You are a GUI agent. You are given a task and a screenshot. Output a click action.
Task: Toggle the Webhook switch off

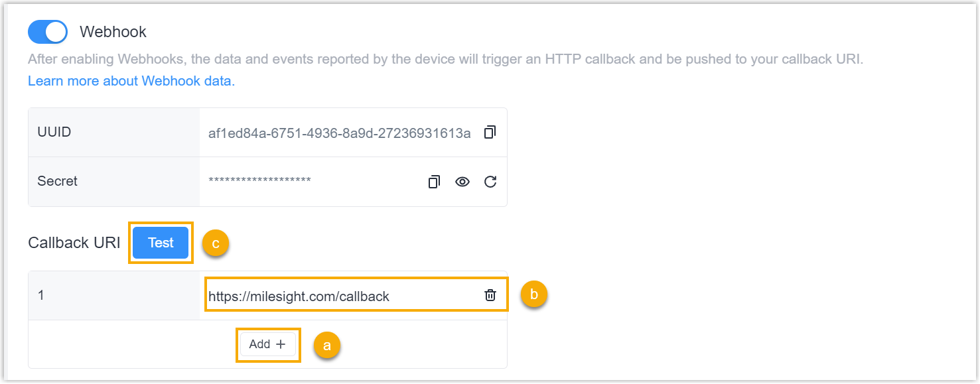(48, 32)
